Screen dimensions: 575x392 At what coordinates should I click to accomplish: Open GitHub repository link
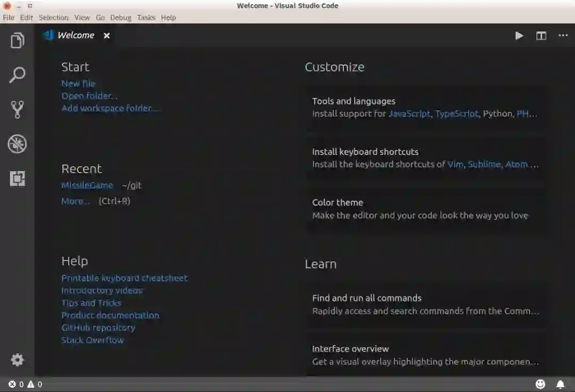pos(98,328)
